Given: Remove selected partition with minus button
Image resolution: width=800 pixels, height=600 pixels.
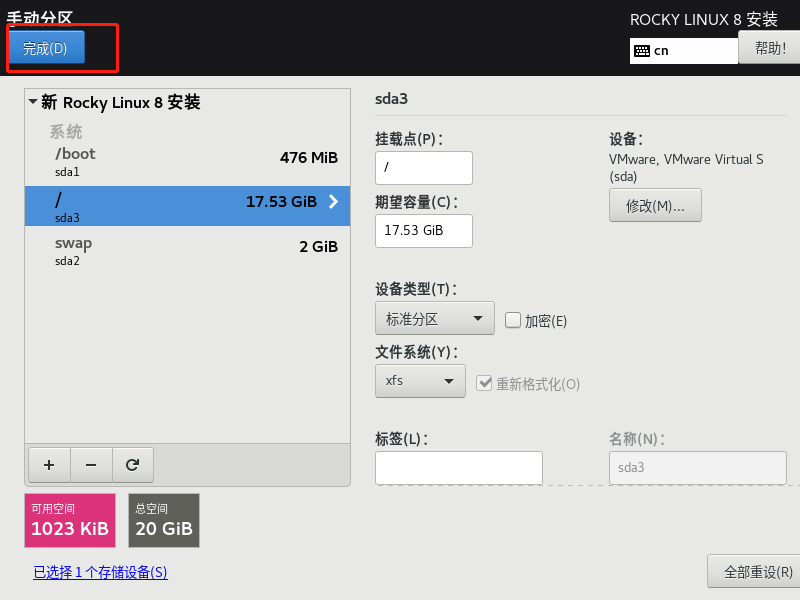Looking at the screenshot, I should [x=91, y=465].
